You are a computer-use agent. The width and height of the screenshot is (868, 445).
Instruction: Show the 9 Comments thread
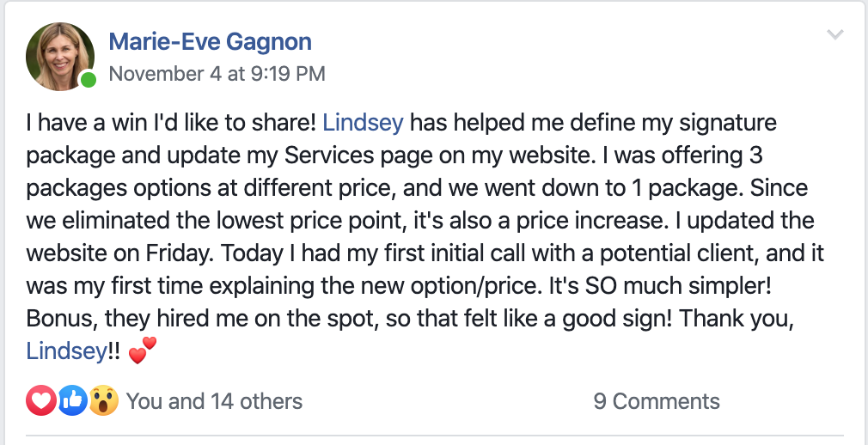tap(657, 401)
